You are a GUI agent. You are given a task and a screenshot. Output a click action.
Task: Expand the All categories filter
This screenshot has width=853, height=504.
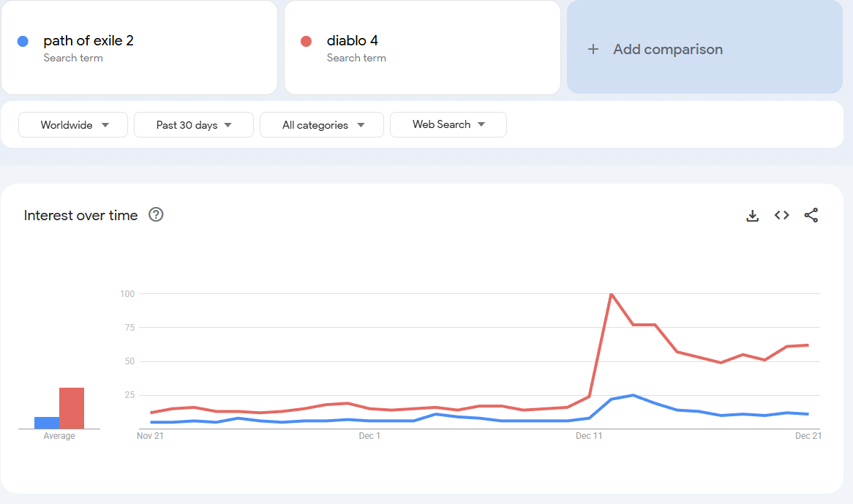click(x=321, y=125)
